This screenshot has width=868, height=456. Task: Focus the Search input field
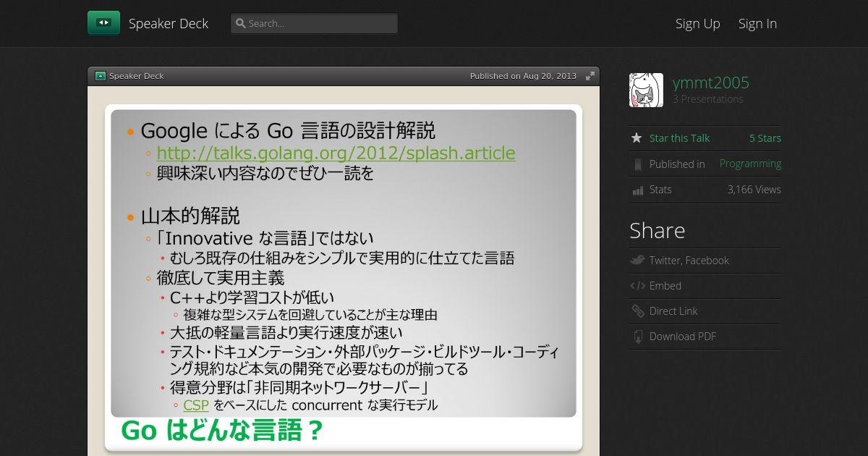point(314,23)
